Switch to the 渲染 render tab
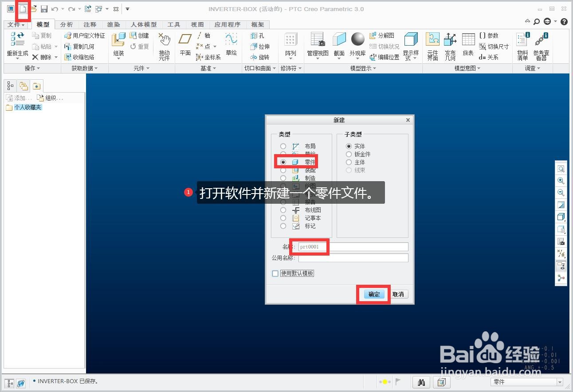This screenshot has height=392, width=573. [x=114, y=24]
